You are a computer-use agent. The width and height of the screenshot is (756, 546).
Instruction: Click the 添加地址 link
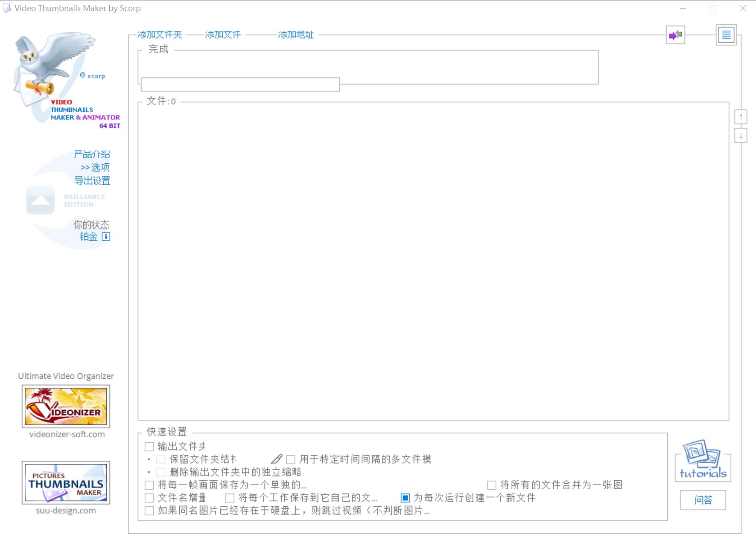click(x=296, y=35)
